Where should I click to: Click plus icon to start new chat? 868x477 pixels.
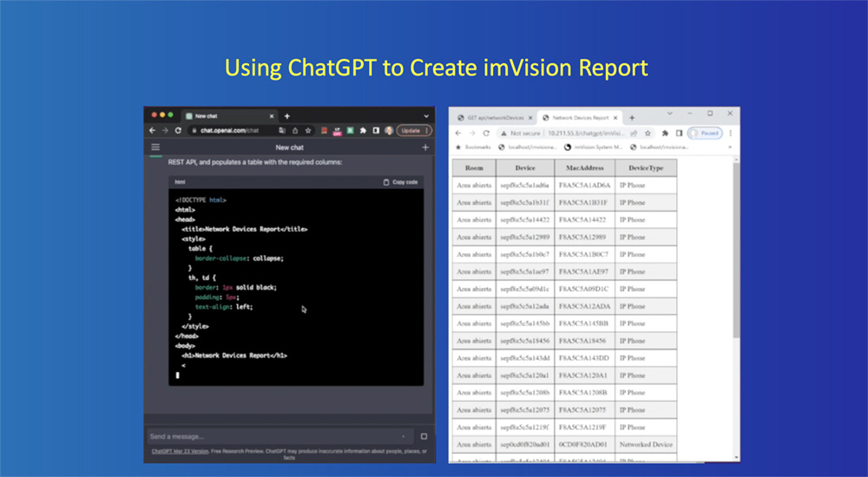[425, 147]
